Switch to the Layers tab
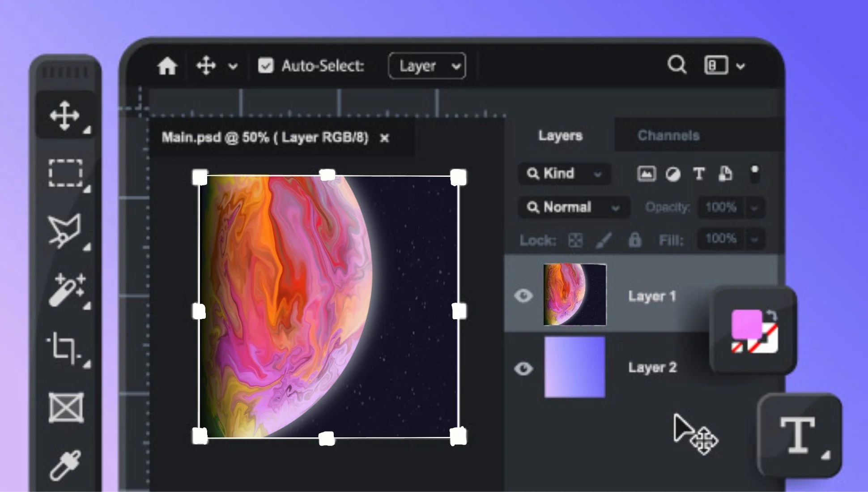Screen dimensions: 868x492 (x=560, y=135)
